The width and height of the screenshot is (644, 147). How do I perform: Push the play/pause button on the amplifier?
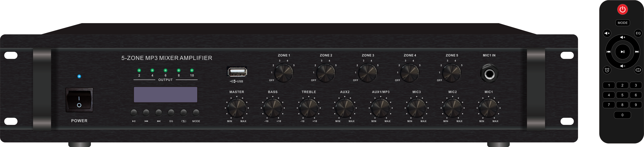(134, 112)
